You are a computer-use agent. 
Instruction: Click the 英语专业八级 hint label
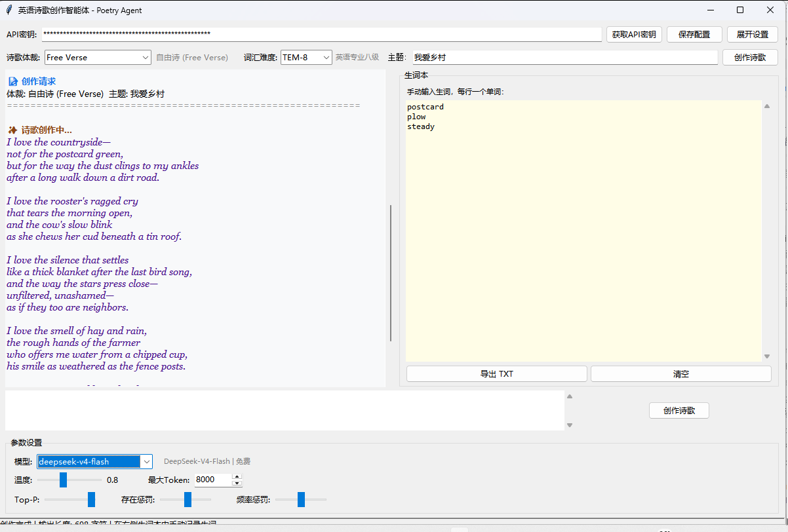click(x=357, y=58)
